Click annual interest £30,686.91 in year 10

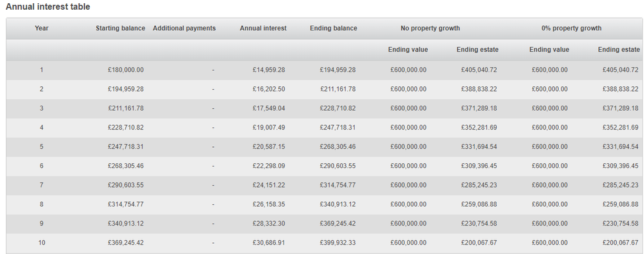(x=269, y=242)
